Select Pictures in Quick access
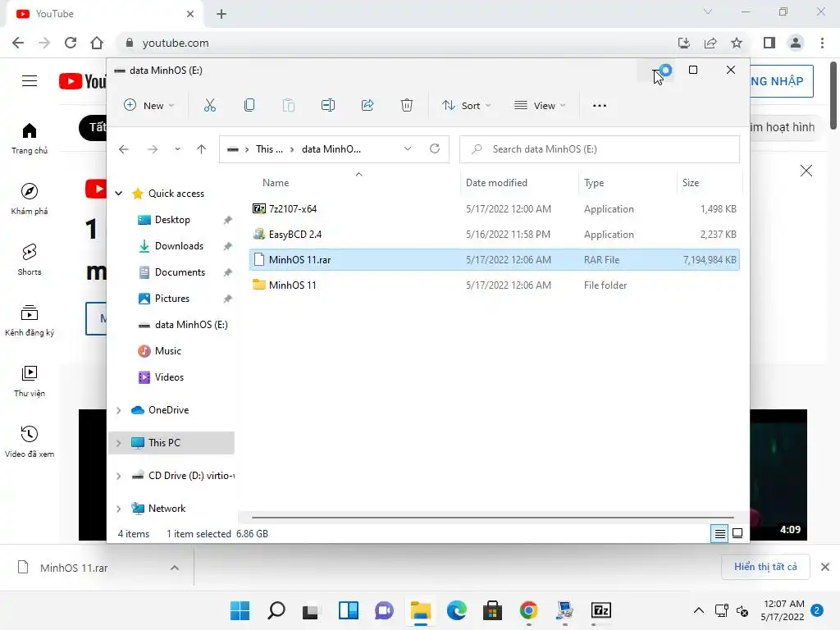 [172, 299]
